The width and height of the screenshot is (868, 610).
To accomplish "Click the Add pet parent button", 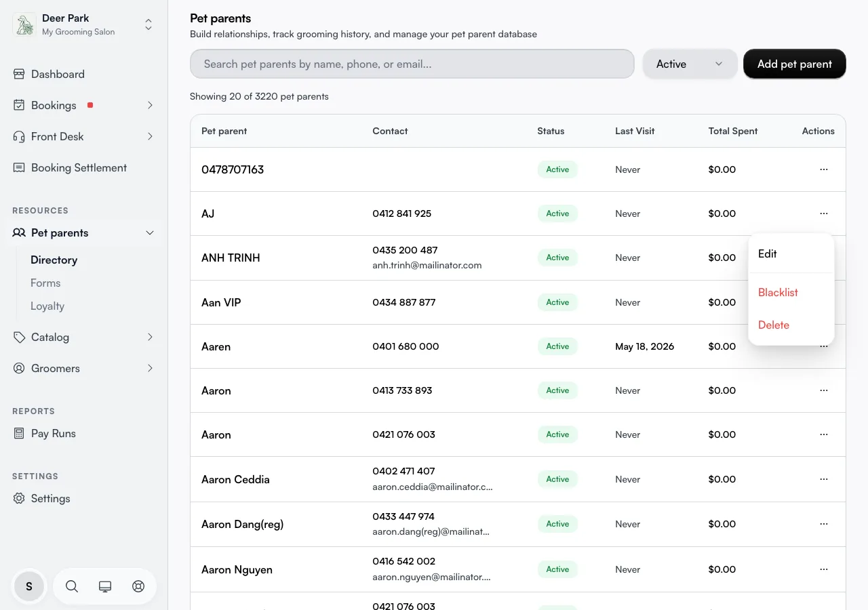I will coord(795,64).
